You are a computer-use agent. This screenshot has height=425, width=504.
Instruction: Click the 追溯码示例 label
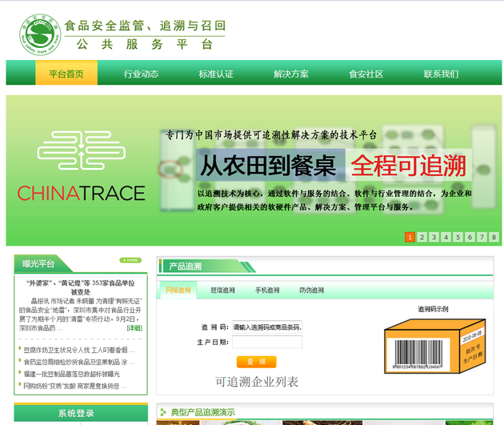tap(433, 309)
